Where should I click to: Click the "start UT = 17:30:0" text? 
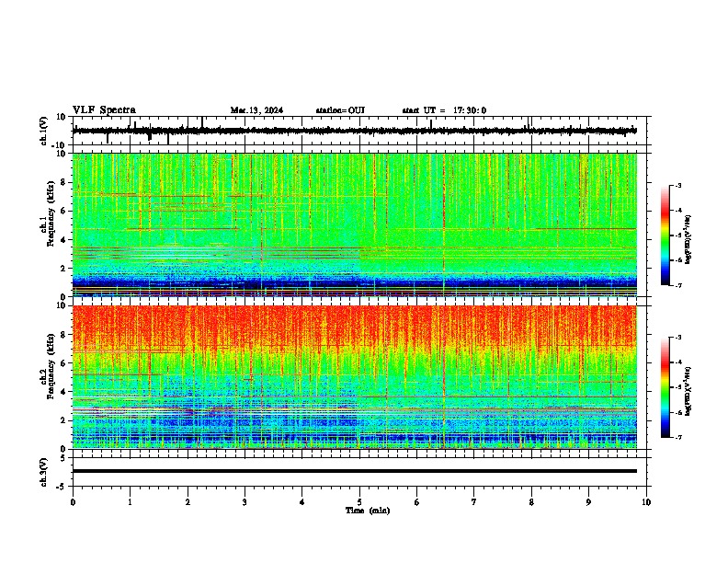[x=444, y=110]
